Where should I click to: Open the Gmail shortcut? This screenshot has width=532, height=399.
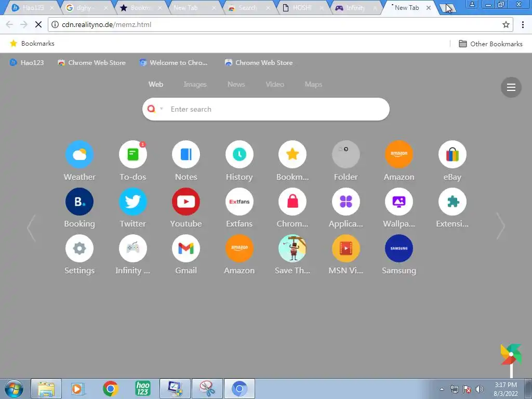point(186,248)
